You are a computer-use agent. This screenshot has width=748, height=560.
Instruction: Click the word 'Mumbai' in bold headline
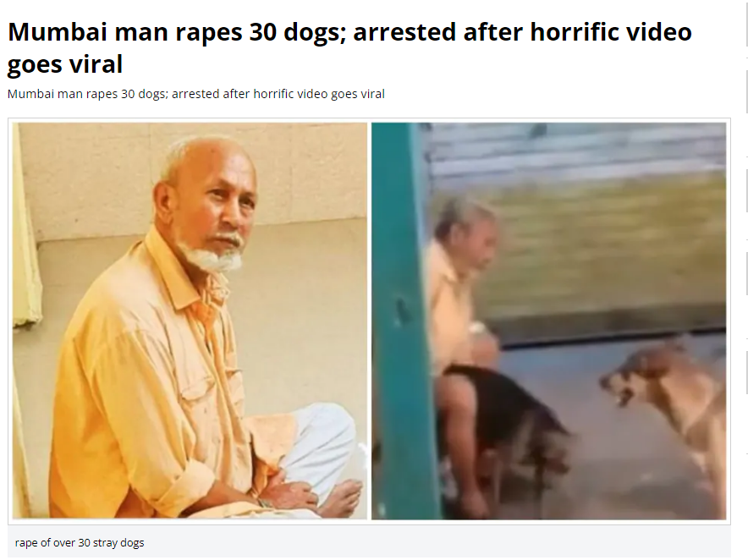tap(58, 32)
